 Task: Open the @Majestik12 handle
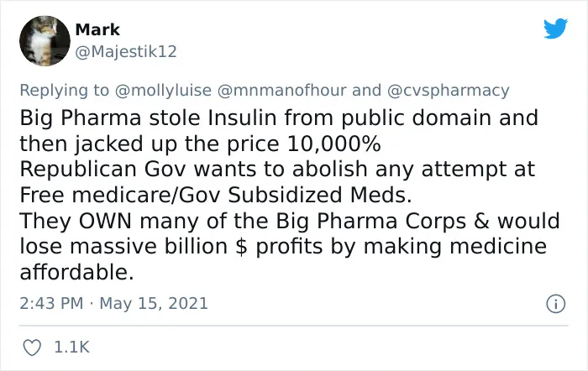[126, 52]
